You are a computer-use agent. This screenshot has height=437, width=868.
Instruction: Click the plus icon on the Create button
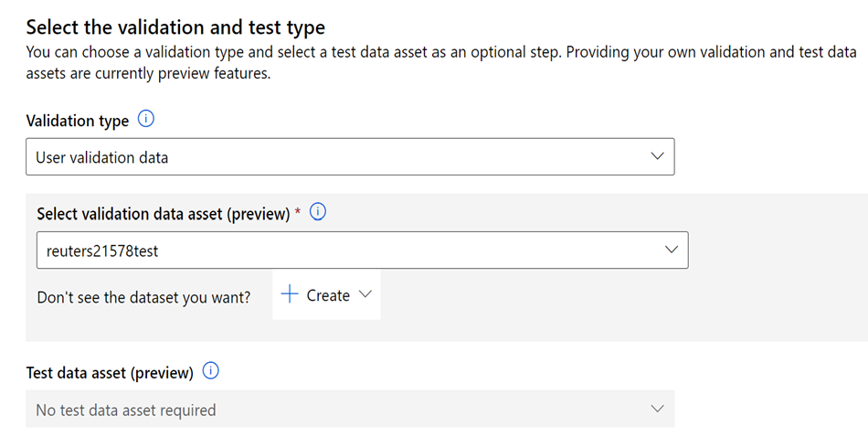pyautogui.click(x=290, y=294)
